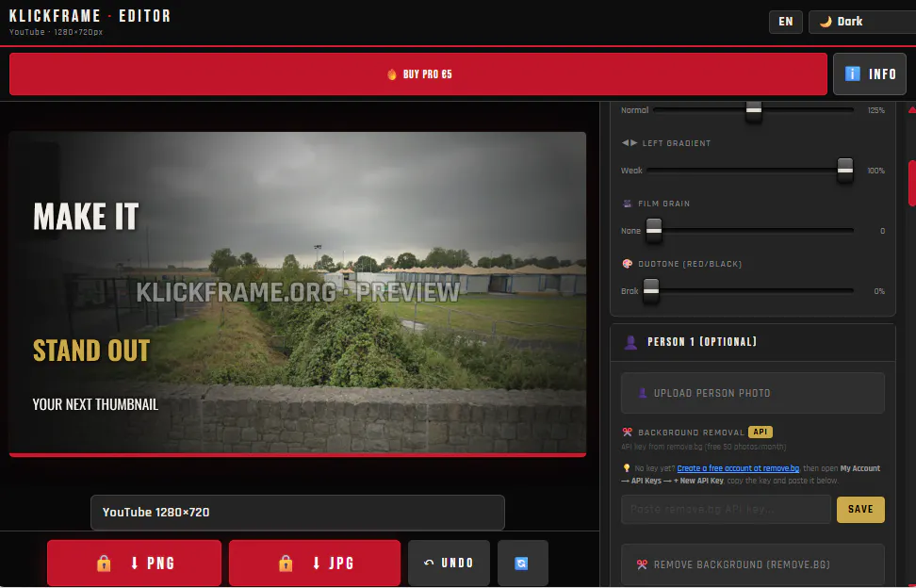Click the lock icon on the PNG button
This screenshot has height=588, width=916.
(x=104, y=563)
